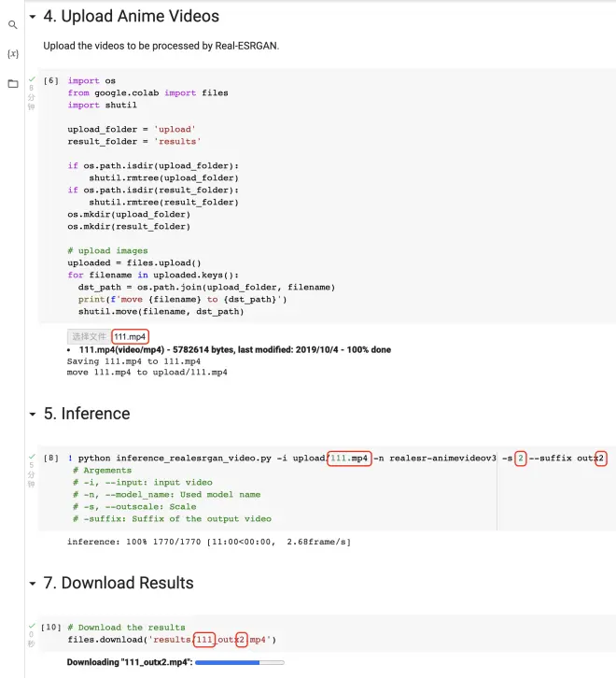
Task: Click the '# upload images' comment line
Action: 107,251
